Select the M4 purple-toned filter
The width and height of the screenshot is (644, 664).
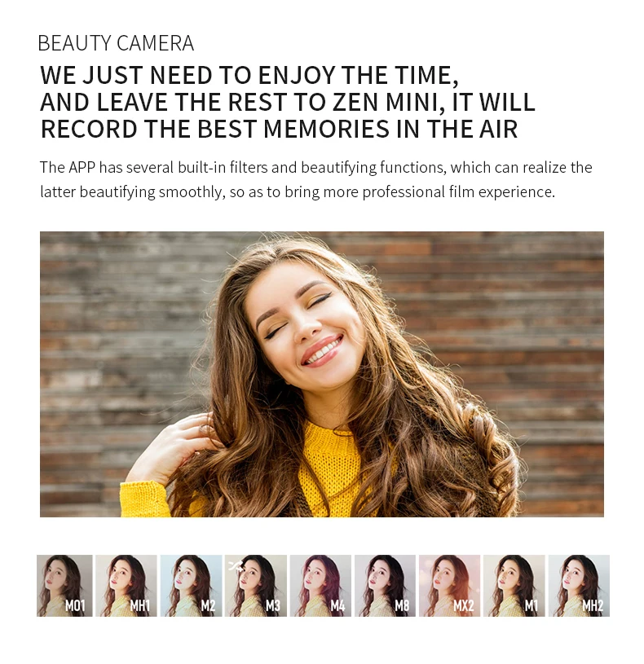tap(320, 586)
